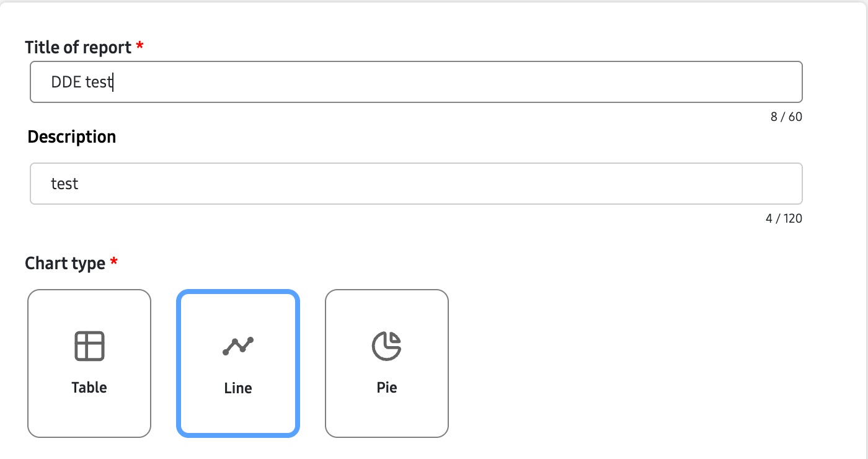The image size is (868, 459).
Task: Click the Table card label text
Action: [89, 387]
